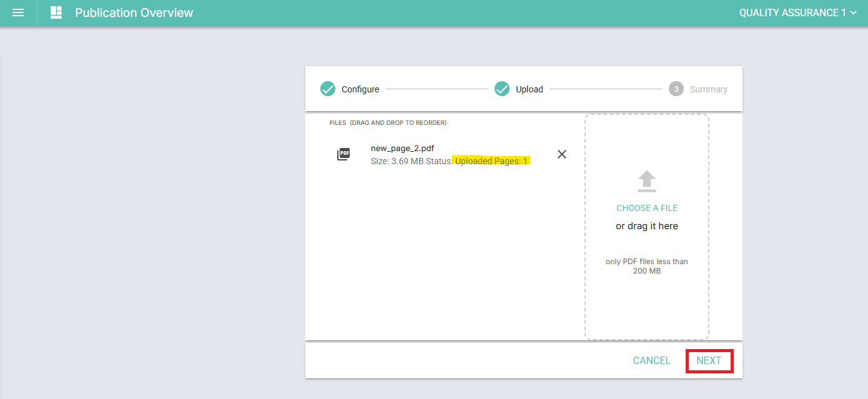The height and width of the screenshot is (399, 868).
Task: Click the chevron next to QUALITY ASSURANCE 1
Action: (x=854, y=12)
